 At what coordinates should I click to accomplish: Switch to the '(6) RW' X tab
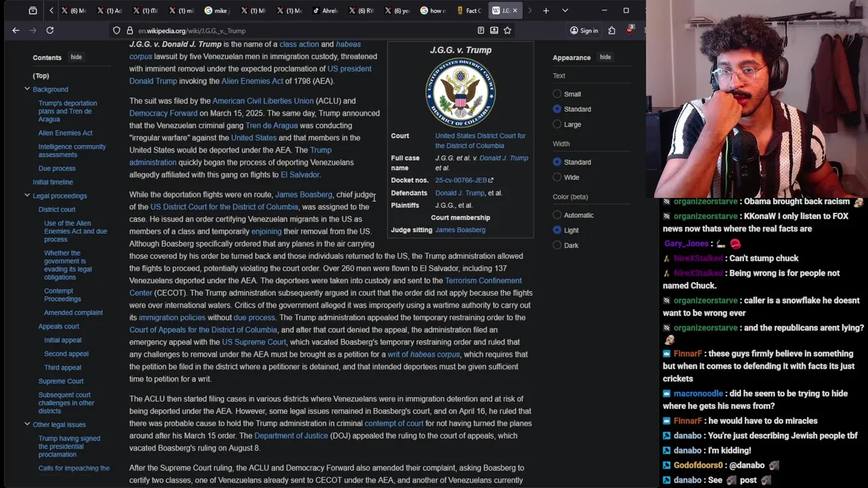(361, 11)
